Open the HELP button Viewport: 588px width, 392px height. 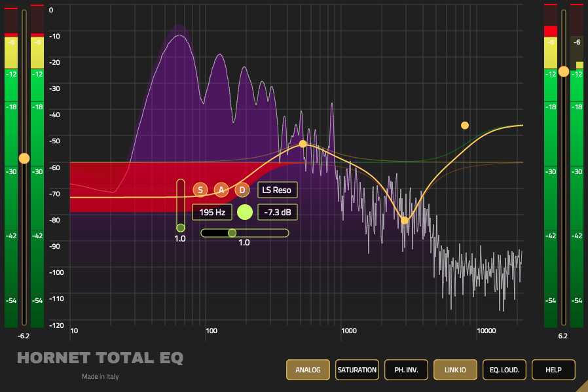553,370
